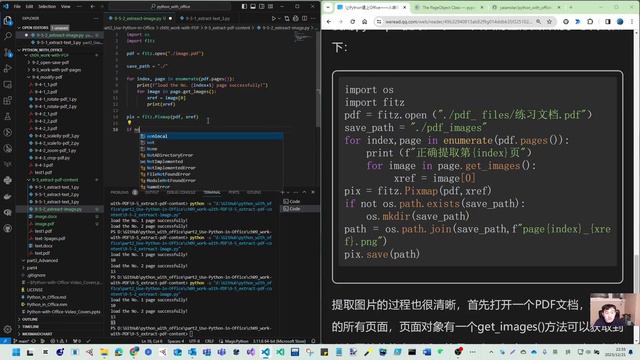Expand the 9-3_work-with-pdf-pages folder
This screenshot has height=360, width=640.
56,70
